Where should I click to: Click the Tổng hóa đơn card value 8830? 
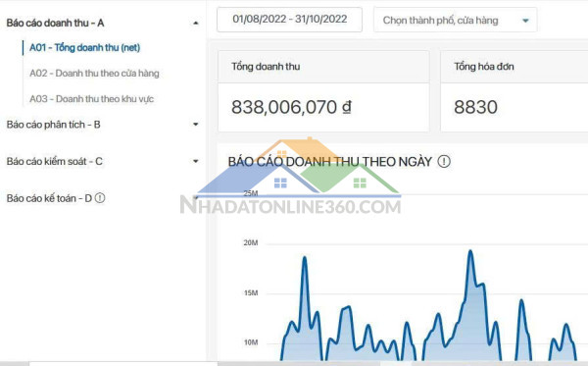point(475,107)
